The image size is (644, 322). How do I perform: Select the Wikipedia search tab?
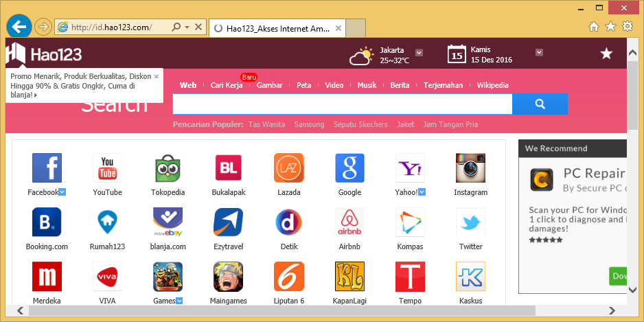(492, 85)
